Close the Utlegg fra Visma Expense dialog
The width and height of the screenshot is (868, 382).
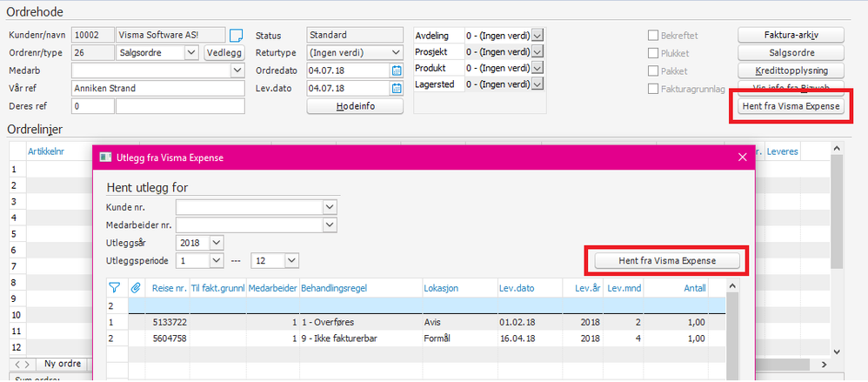point(743,157)
